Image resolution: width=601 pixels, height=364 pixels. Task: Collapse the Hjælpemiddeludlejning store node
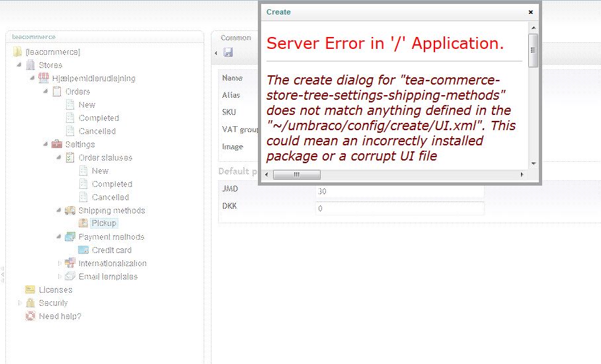point(32,78)
